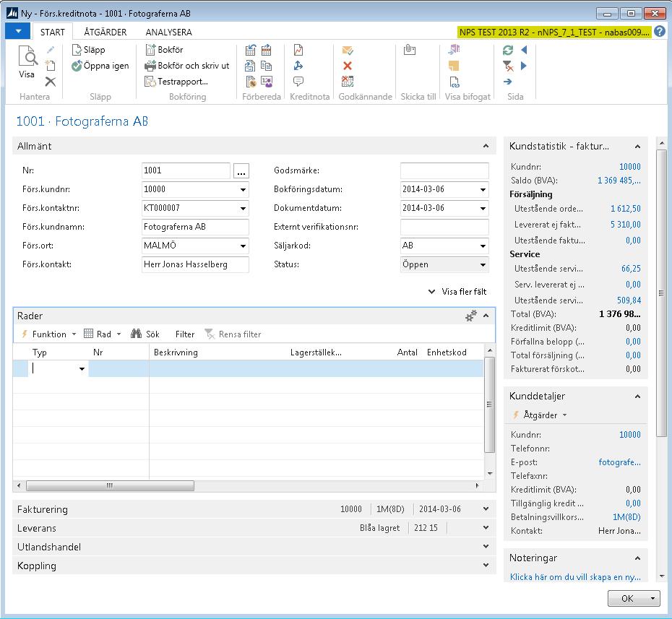Collapse the Allmänt section
Image resolution: width=672 pixels, height=619 pixels.
(x=486, y=146)
